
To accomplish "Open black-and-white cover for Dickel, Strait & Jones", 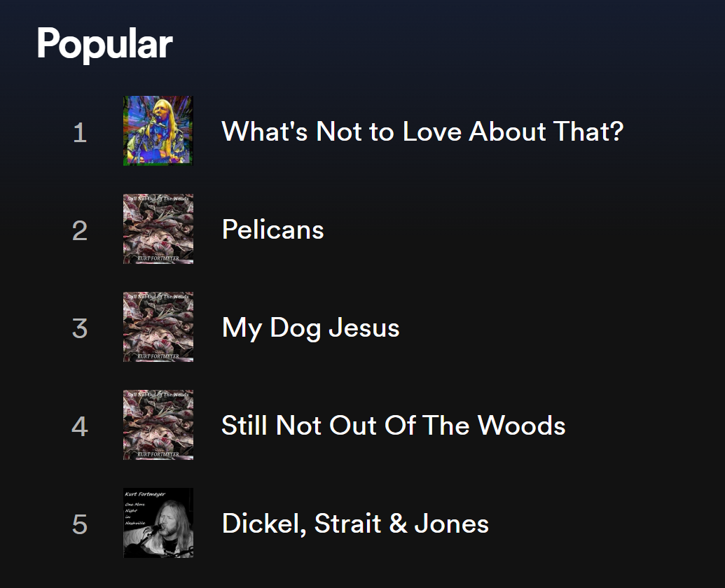I will [158, 522].
